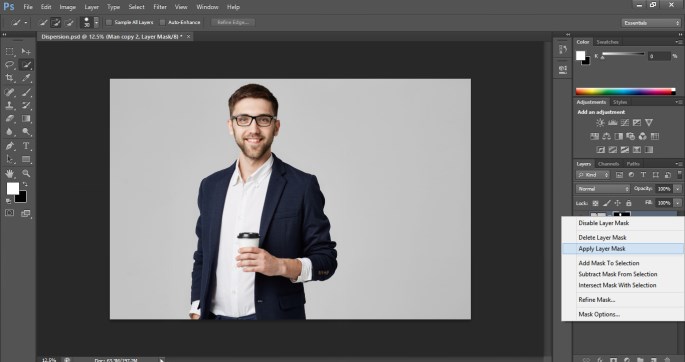Open the Image menu
The image size is (685, 362).
click(67, 7)
